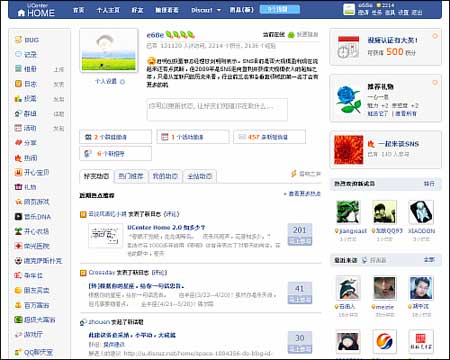This screenshot has width=450, height=360.
Task: Dismiss the 500 积分 promotion card
Action: point(435,36)
